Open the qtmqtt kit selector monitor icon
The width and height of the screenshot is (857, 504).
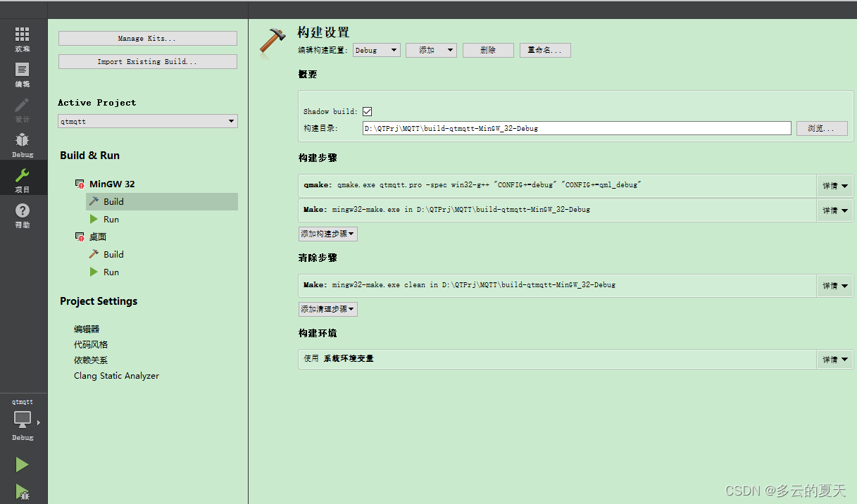(23, 420)
